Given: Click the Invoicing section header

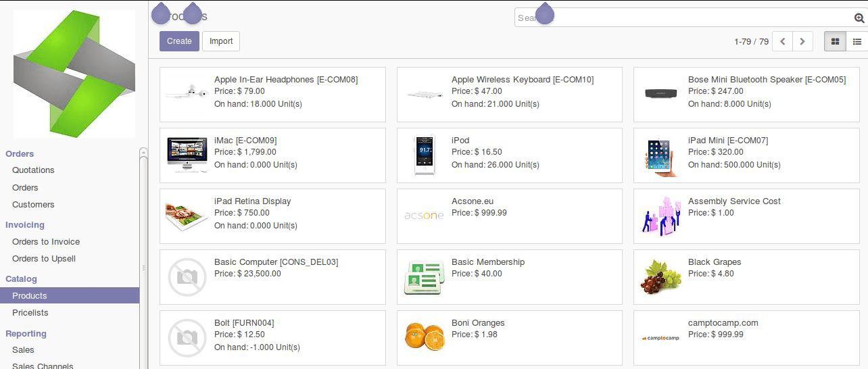Looking at the screenshot, I should [25, 225].
